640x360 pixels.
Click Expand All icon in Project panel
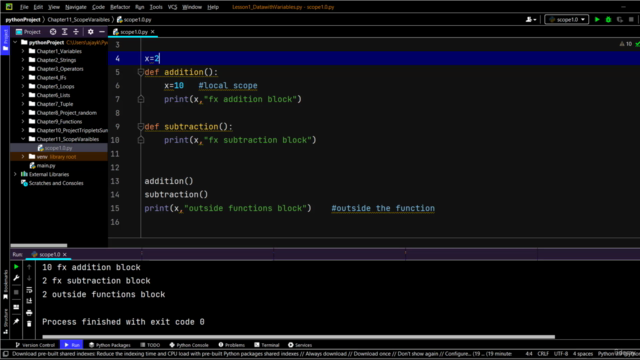click(64, 31)
